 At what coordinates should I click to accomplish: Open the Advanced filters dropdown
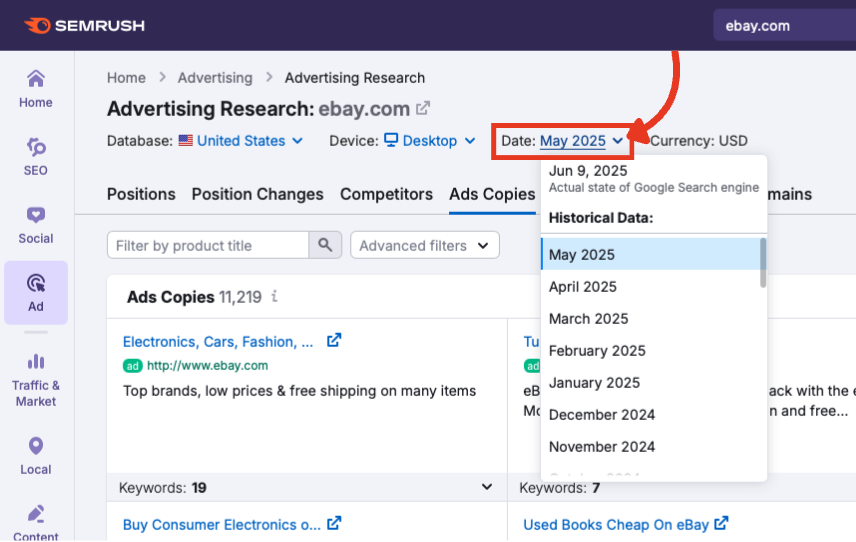pyautogui.click(x=424, y=245)
